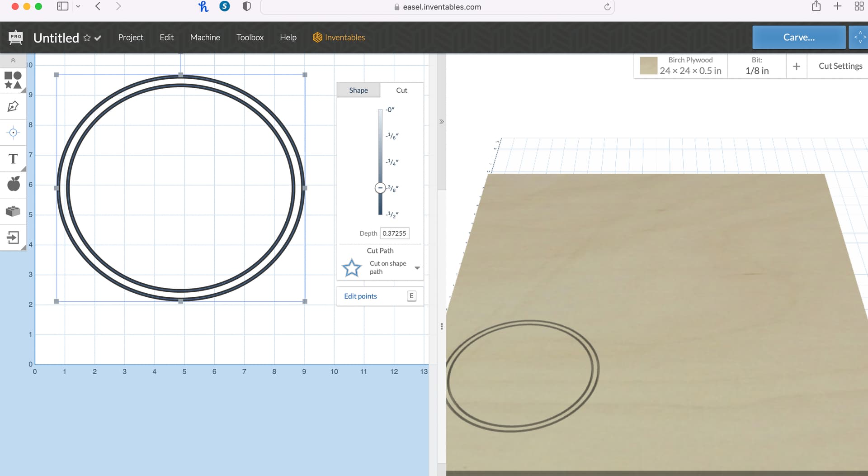Collapse the left tool sidebar
This screenshot has width=868, height=476.
(x=13, y=60)
